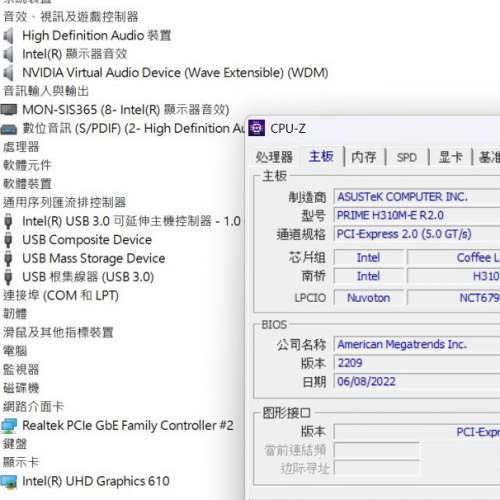Select USB 根集線器 (USB 3.0) entry
Image resolution: width=500 pixels, height=500 pixels.
pos(88,277)
